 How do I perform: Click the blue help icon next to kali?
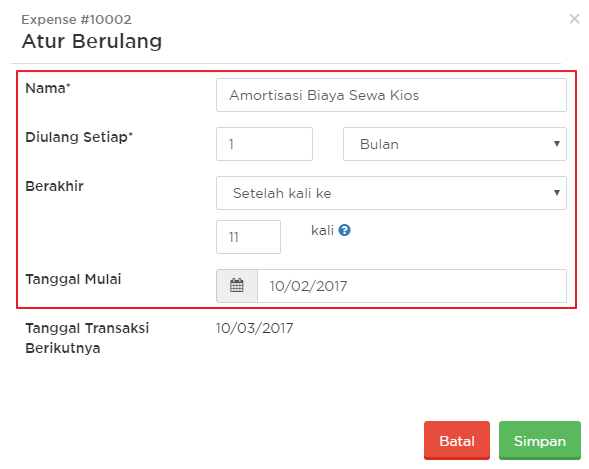point(344,230)
